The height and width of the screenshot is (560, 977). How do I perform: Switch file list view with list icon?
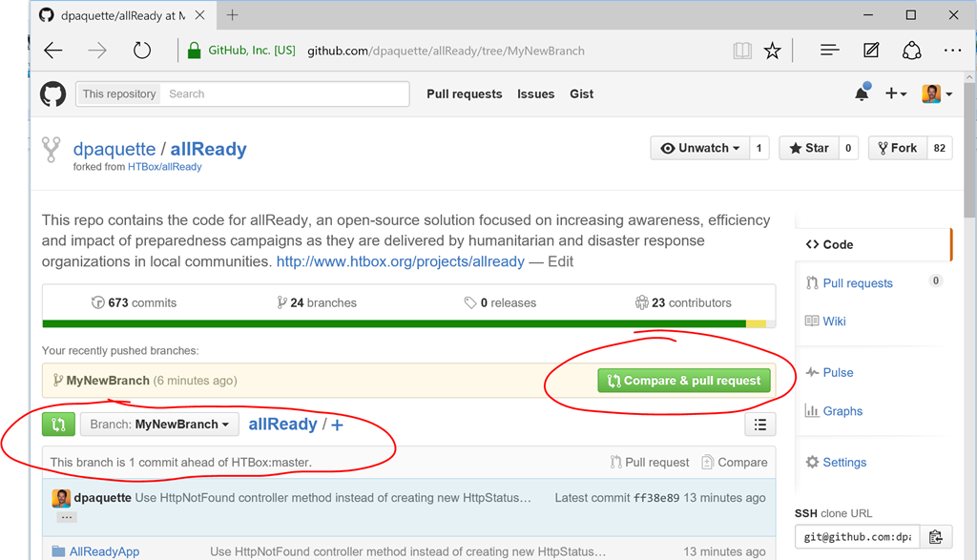pyautogui.click(x=760, y=425)
